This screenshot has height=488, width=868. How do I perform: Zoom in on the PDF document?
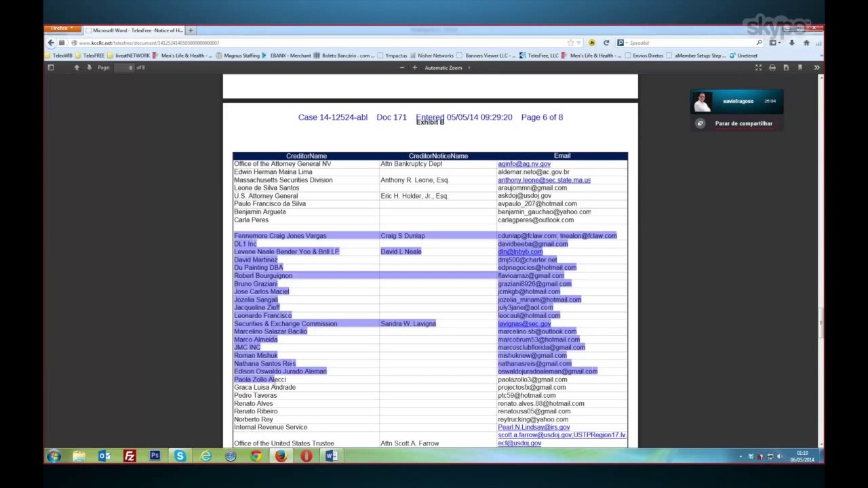[414, 68]
